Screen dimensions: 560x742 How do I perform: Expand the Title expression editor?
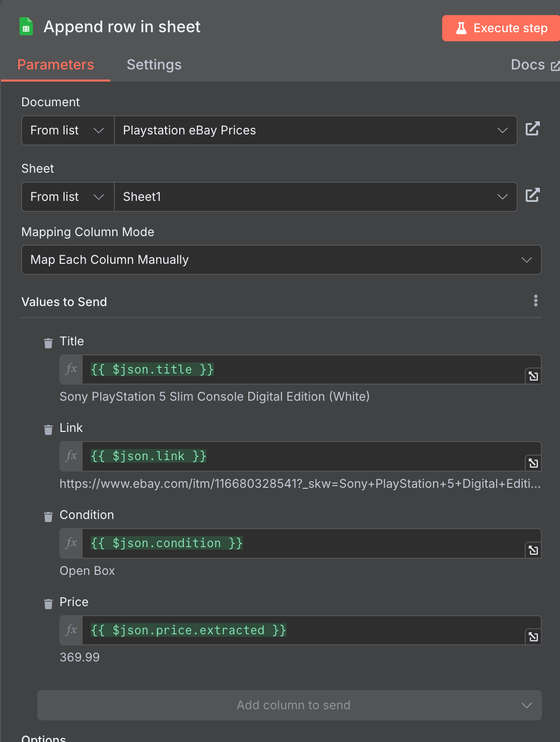[533, 376]
